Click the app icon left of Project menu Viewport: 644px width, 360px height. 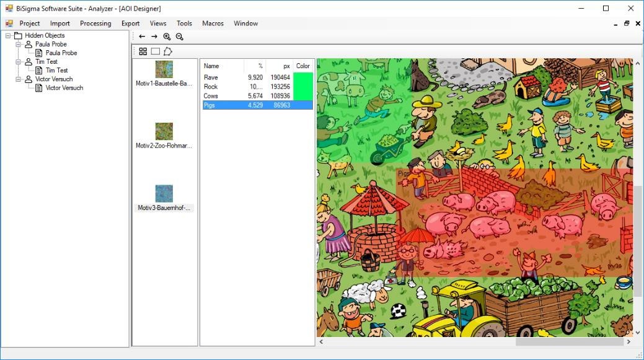[9, 24]
